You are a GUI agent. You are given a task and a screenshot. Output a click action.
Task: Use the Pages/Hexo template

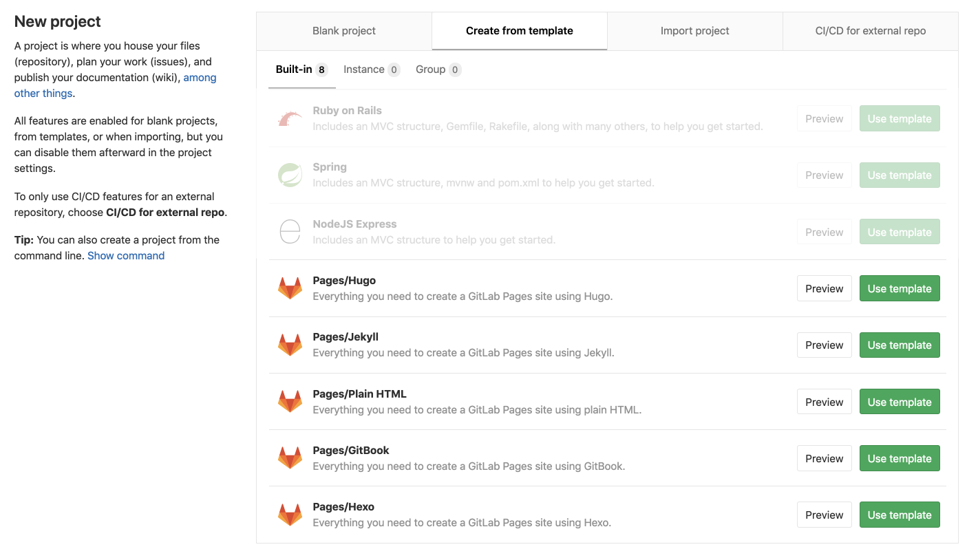point(900,515)
